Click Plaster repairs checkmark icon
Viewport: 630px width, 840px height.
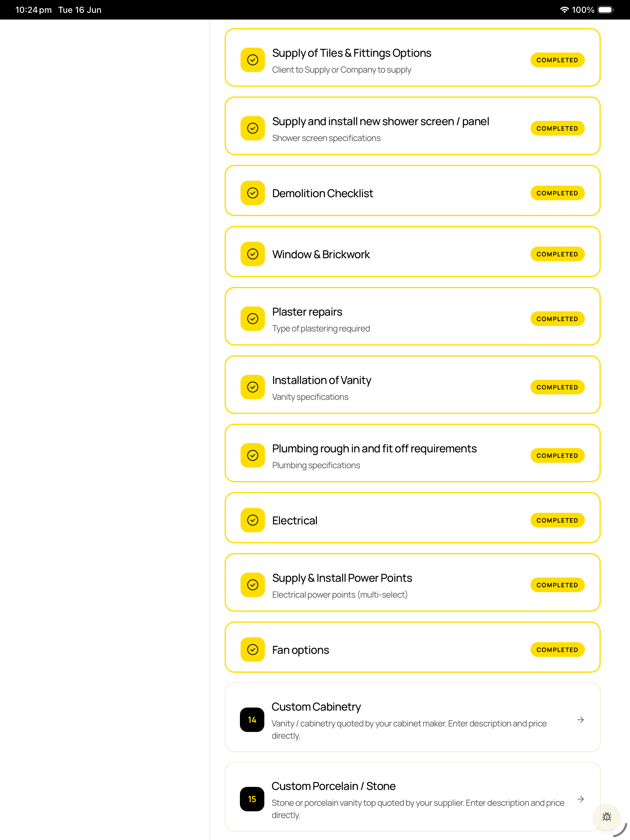(252, 319)
